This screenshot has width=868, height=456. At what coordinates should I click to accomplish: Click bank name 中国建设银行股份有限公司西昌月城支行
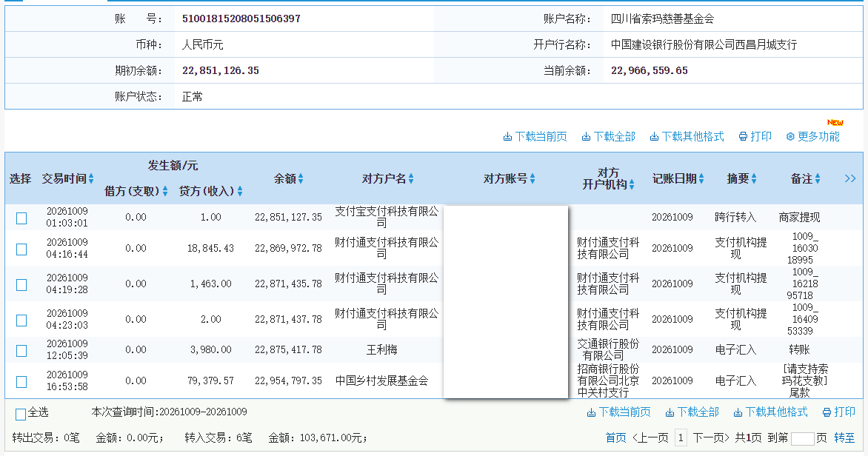704,45
